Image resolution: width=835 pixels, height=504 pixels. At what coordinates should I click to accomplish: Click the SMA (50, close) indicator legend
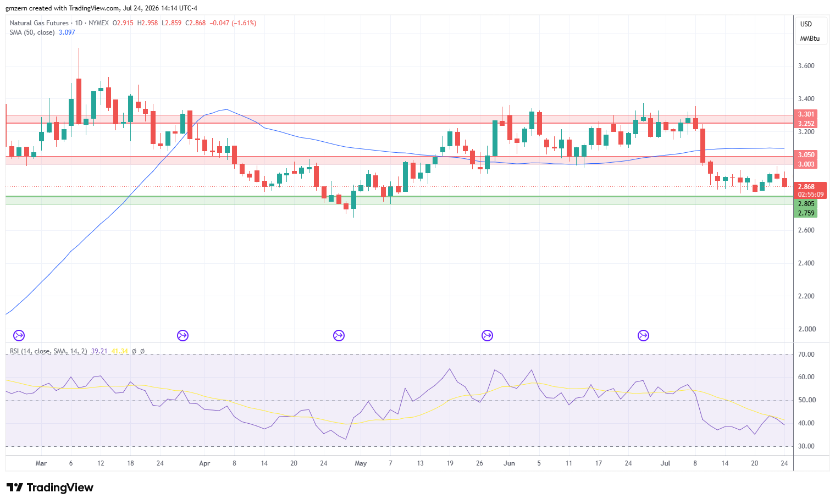32,32
